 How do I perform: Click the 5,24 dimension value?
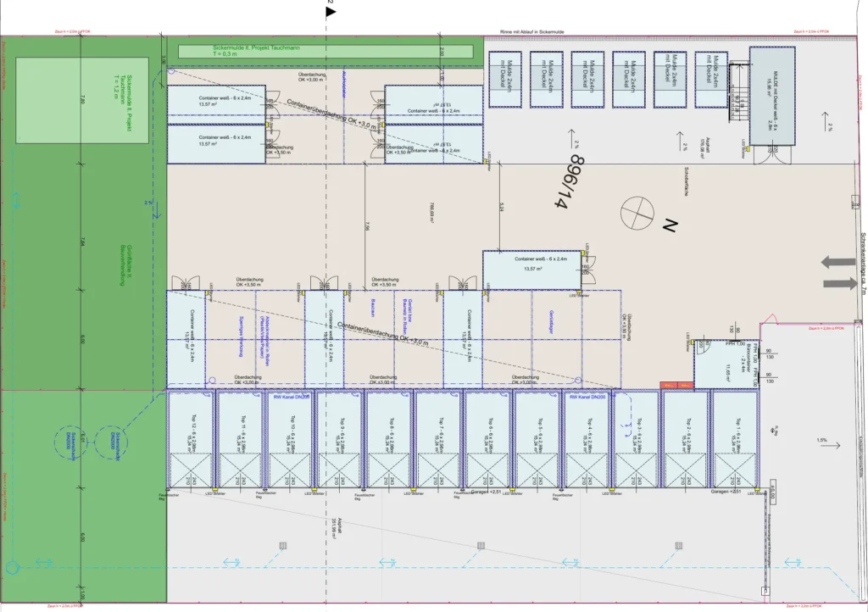501,207
